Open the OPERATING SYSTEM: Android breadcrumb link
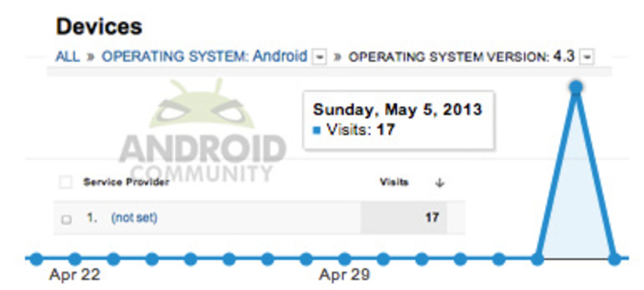Viewport: 644px width, 290px height. [204, 56]
